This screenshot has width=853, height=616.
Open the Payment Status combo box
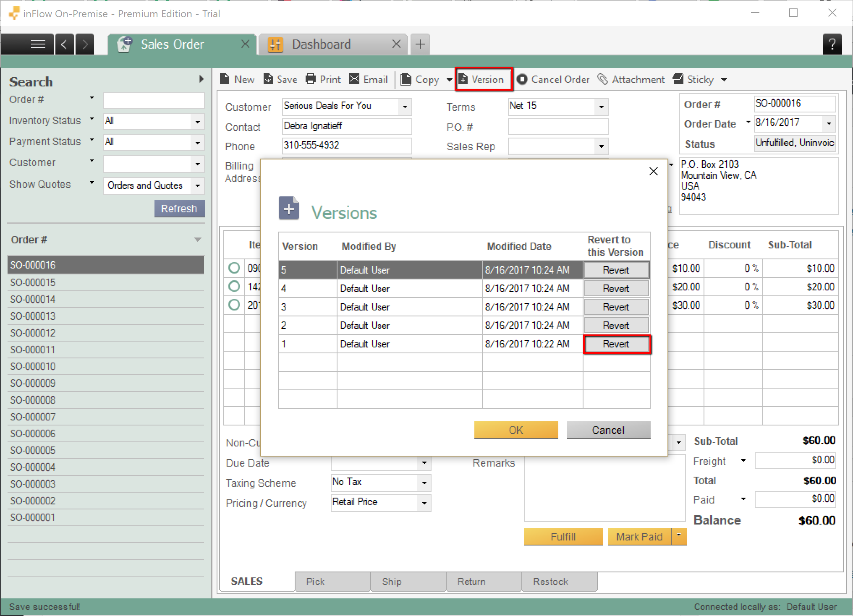(x=154, y=142)
